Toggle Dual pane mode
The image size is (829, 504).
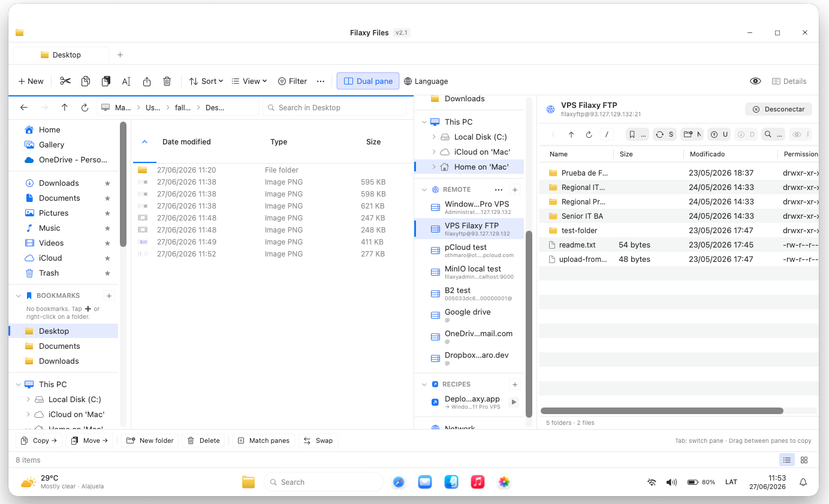[368, 81]
